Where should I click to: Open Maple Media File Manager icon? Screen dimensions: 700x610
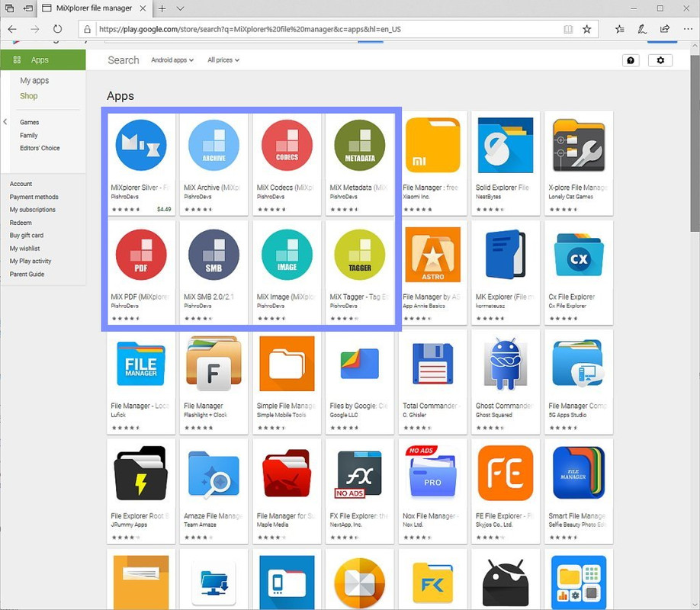coord(287,473)
